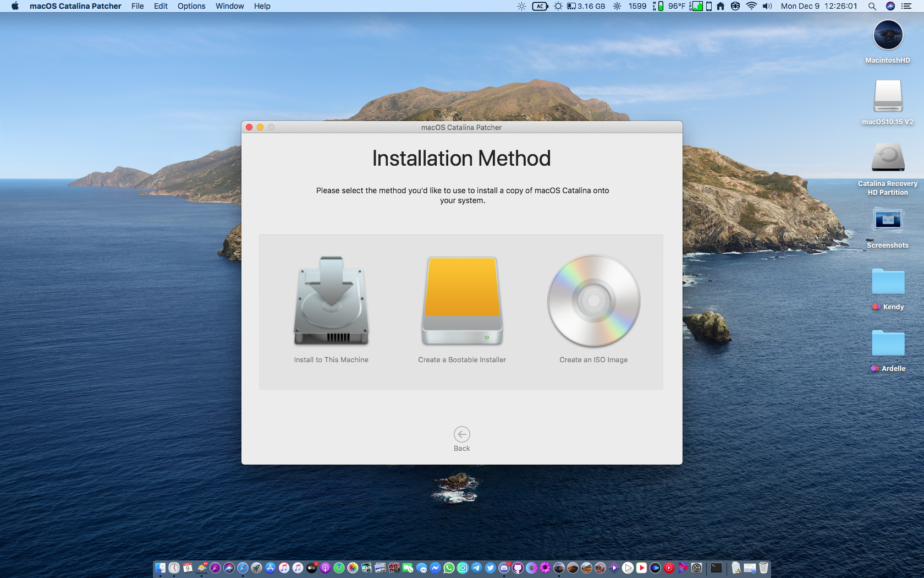
Task: Open Finder from the Dock
Action: click(x=160, y=568)
